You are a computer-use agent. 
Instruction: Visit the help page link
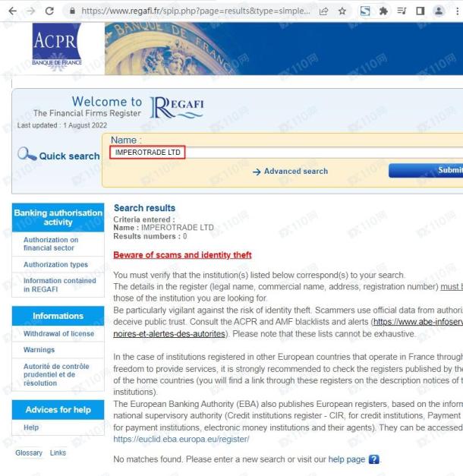[346, 459]
